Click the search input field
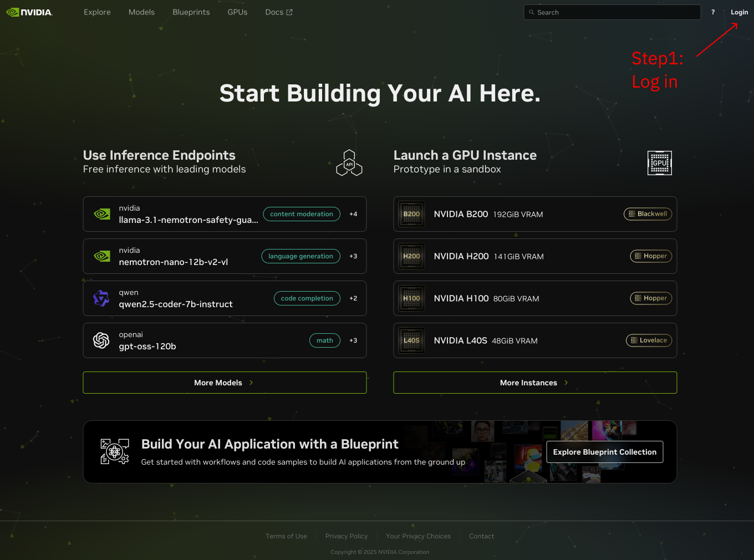Screen dimensions: 754x560 tap(612, 12)
